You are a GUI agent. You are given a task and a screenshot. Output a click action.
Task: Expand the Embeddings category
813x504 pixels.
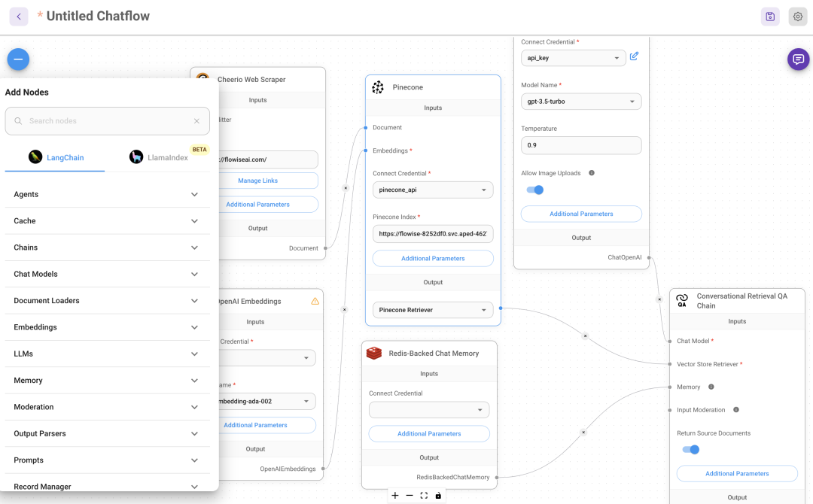point(107,326)
